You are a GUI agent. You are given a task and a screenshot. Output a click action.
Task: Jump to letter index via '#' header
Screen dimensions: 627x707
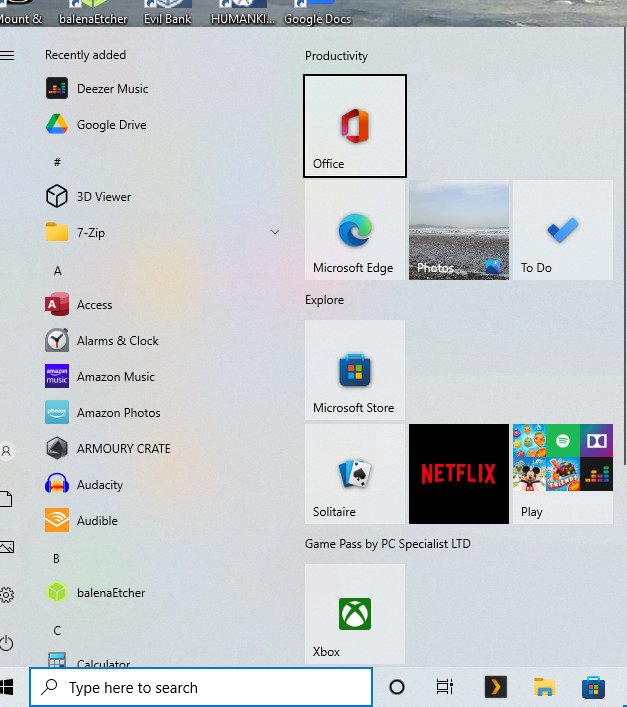click(x=57, y=162)
